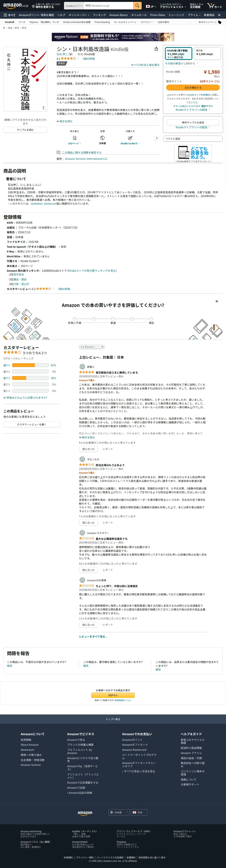
Task: Click the Amazon カスタマー reviewer avatar
Action: (x=82, y=533)
